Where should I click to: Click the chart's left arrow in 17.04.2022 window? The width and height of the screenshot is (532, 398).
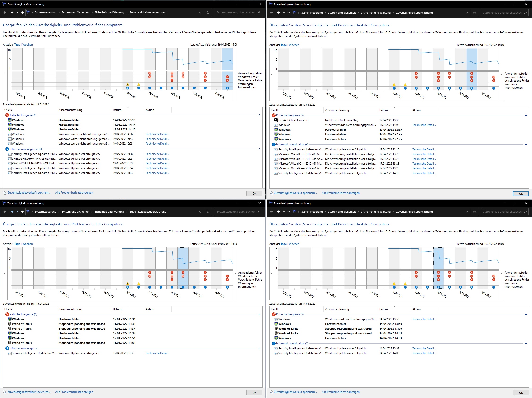click(271, 74)
